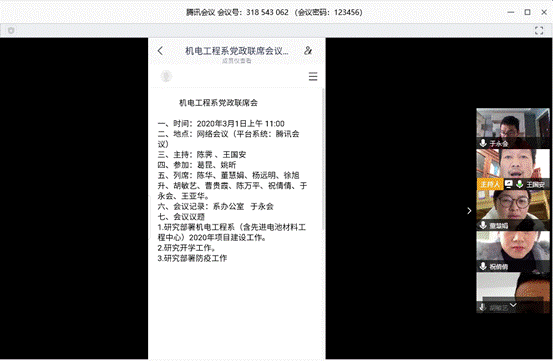
Task: Click the green microphone icon of 王国安
Action: pos(519,184)
